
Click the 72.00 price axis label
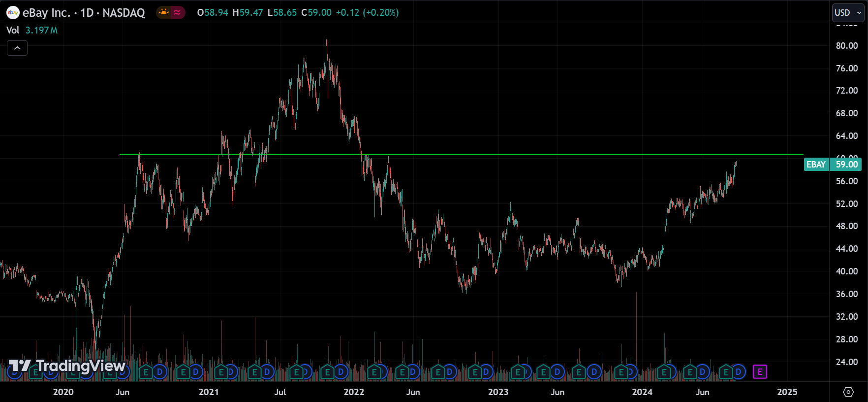pos(847,91)
